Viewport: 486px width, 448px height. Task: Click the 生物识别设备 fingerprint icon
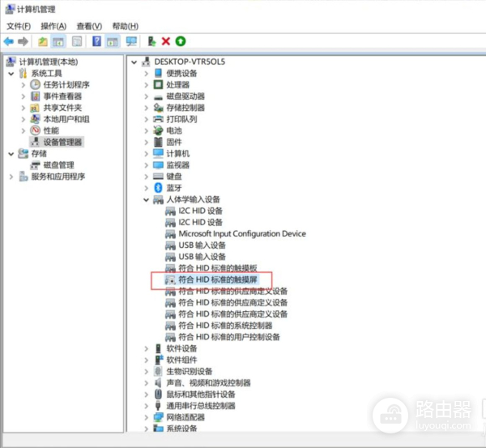pos(158,371)
